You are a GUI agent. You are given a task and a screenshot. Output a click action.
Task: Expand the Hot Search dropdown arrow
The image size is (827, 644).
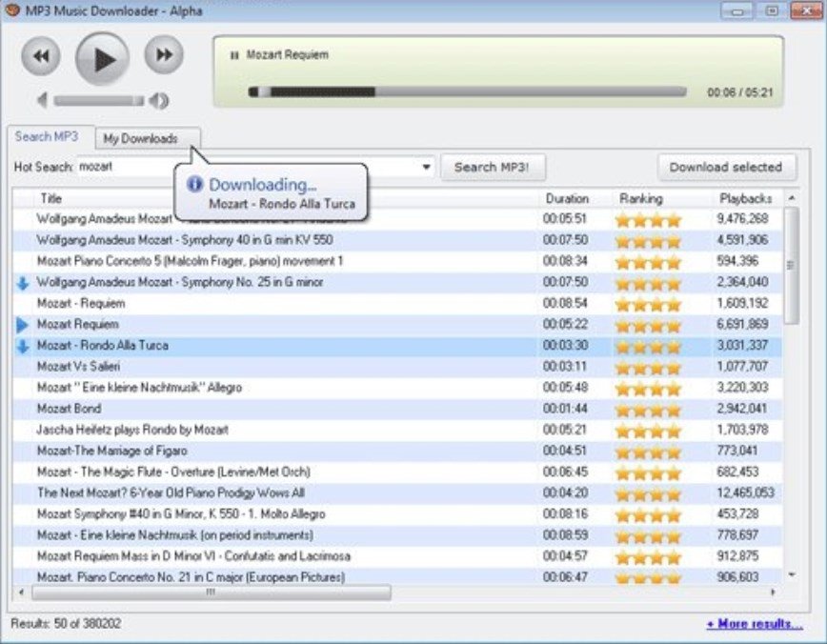[426, 168]
